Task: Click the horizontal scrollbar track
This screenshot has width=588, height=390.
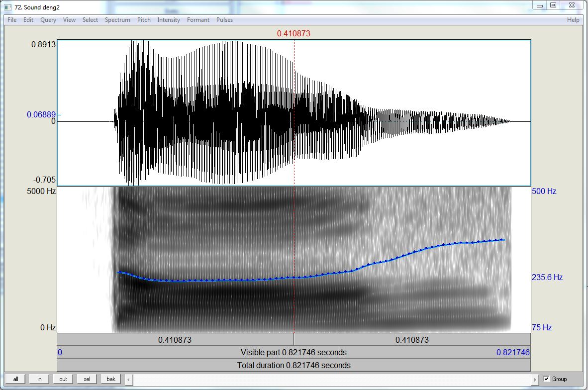Action: click(x=332, y=380)
